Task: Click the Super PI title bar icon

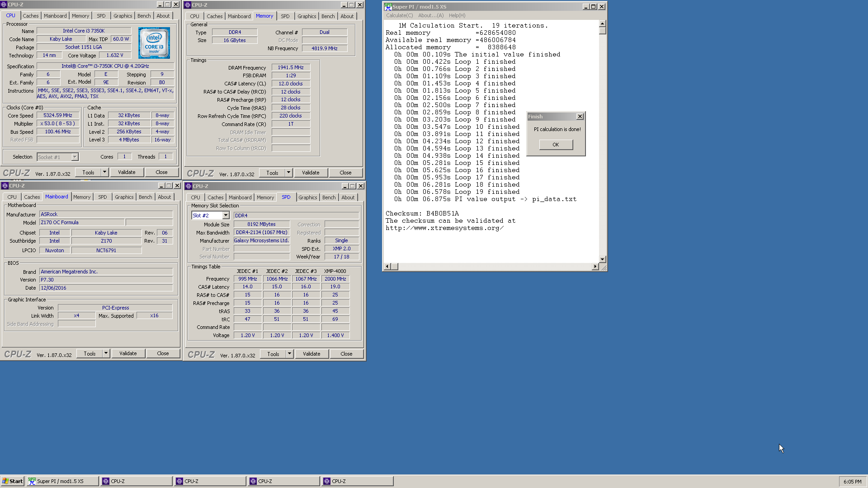Action: [x=387, y=7]
